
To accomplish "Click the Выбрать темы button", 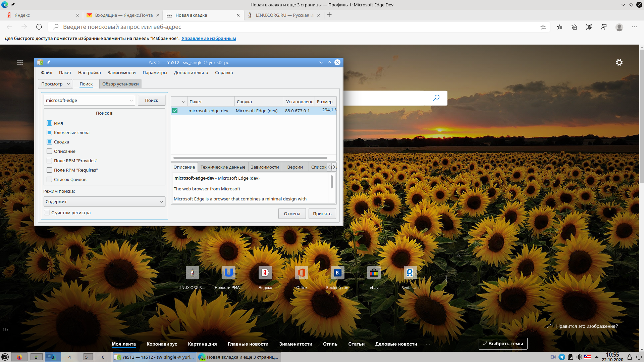I will [x=503, y=344].
